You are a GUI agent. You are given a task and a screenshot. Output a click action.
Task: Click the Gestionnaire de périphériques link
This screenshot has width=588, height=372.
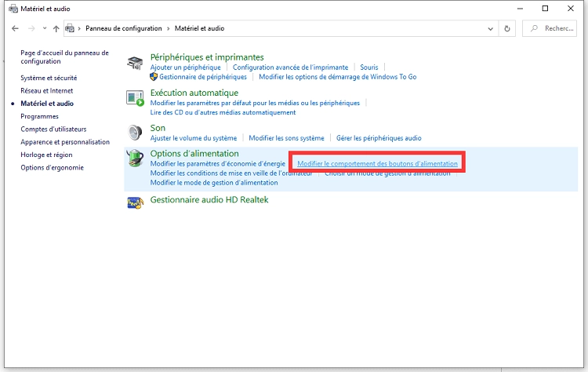[x=204, y=77]
